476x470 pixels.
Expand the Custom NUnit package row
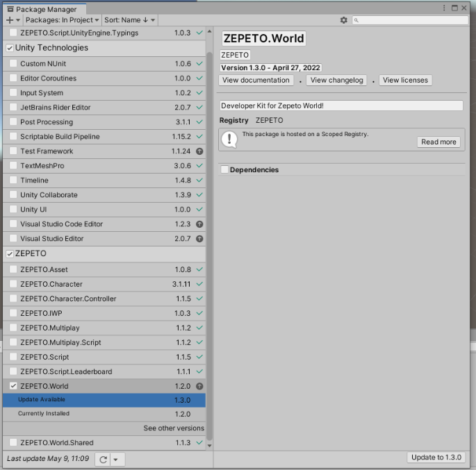[13, 64]
